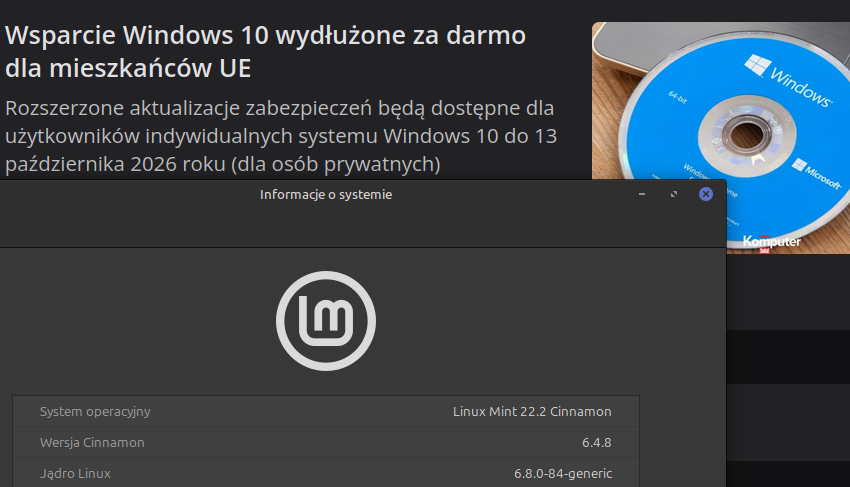Click the Komputer Świat watermark logo
Image resolution: width=850 pixels, height=487 pixels.
[771, 242]
